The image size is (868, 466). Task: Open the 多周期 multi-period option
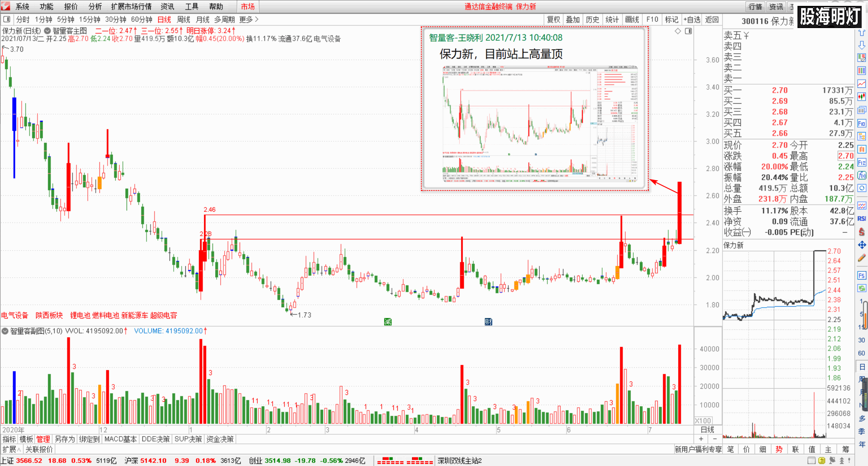coord(225,19)
